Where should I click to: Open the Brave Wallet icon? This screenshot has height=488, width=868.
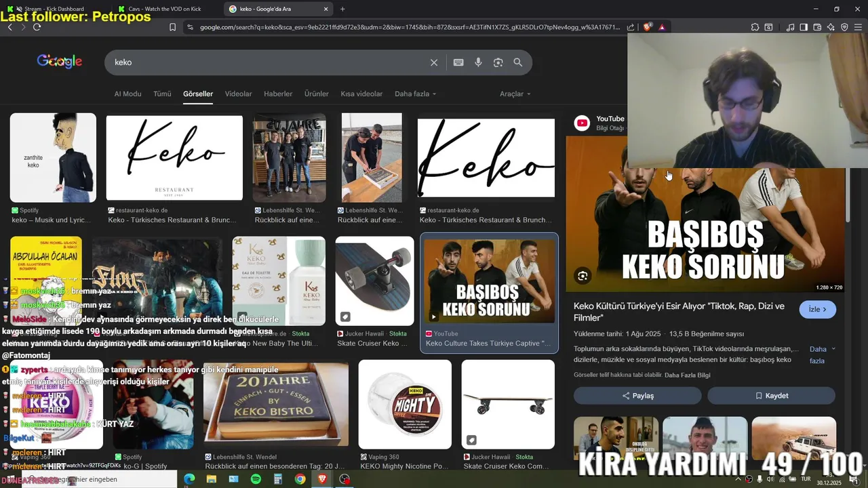pyautogui.click(x=817, y=27)
